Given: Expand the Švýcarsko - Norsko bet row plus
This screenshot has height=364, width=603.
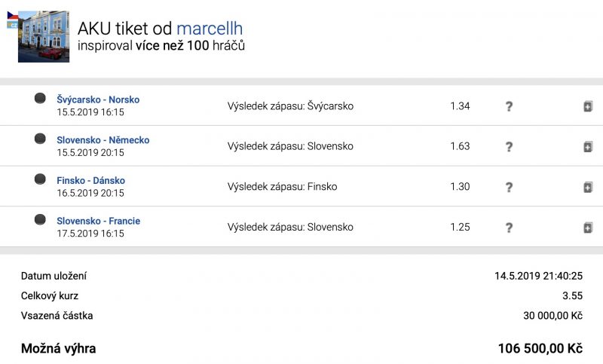Looking at the screenshot, I should click(588, 106).
